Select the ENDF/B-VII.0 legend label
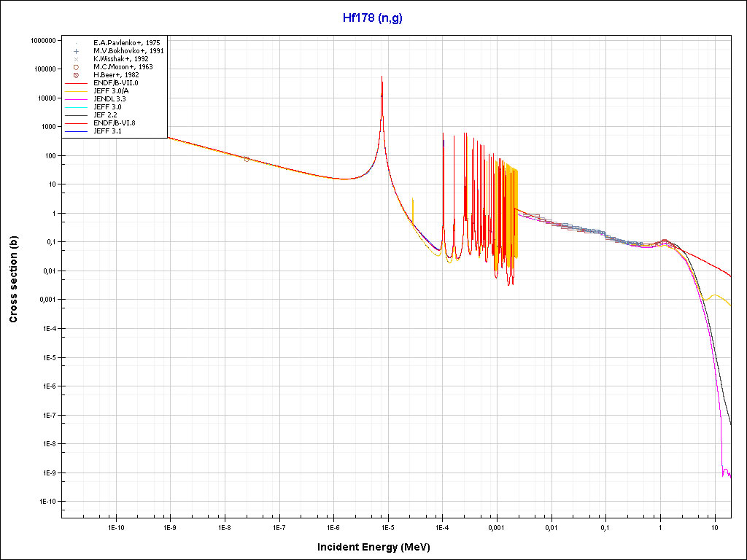This screenshot has height=560, width=747. [x=115, y=83]
